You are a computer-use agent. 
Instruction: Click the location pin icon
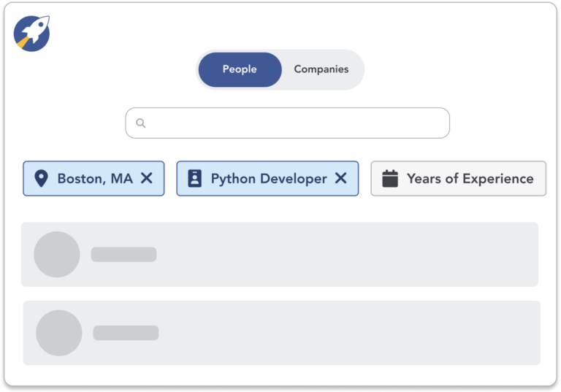pyautogui.click(x=42, y=178)
